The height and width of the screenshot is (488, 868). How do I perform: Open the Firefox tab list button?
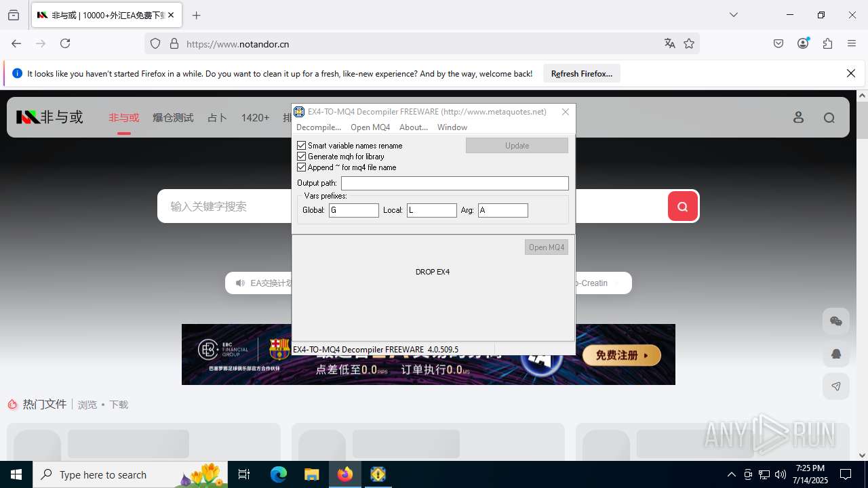14,15
